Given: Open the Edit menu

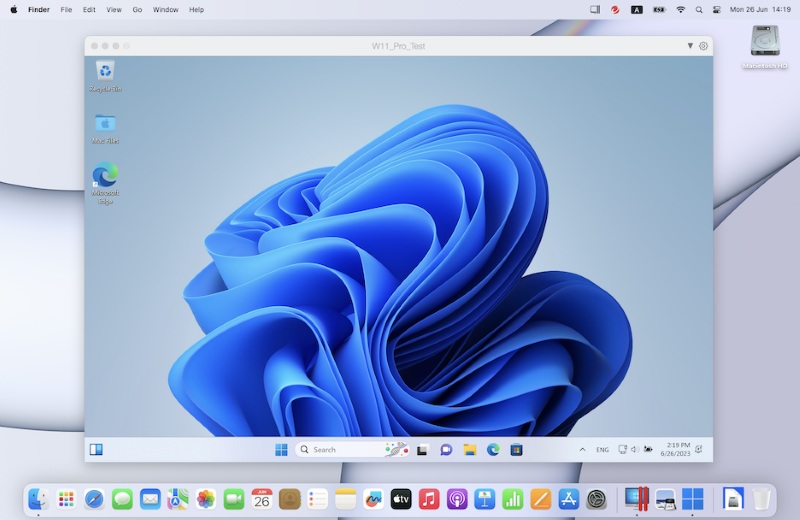Looking at the screenshot, I should [x=89, y=9].
